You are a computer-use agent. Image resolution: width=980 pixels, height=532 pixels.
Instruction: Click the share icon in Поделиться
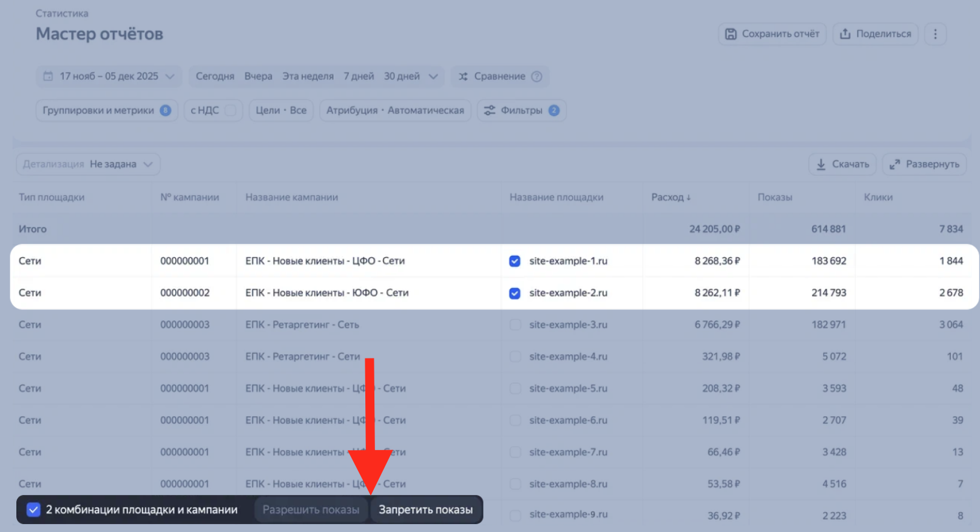[845, 34]
